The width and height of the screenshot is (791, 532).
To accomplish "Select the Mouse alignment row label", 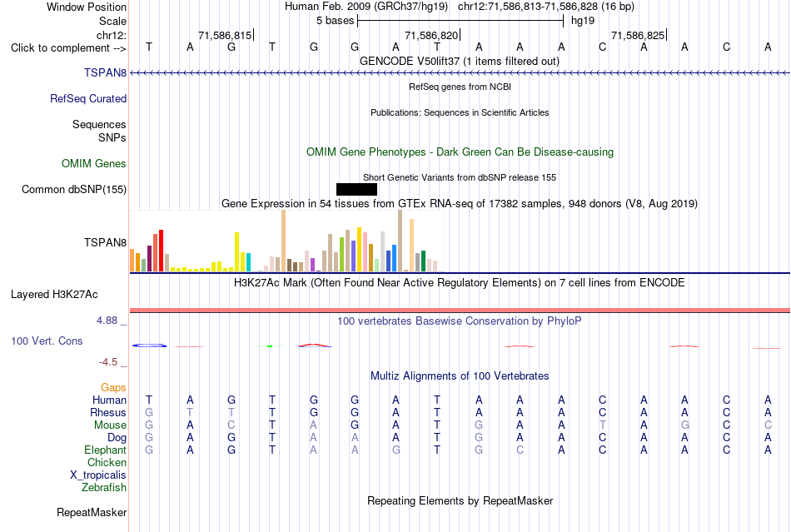I will [x=110, y=425].
